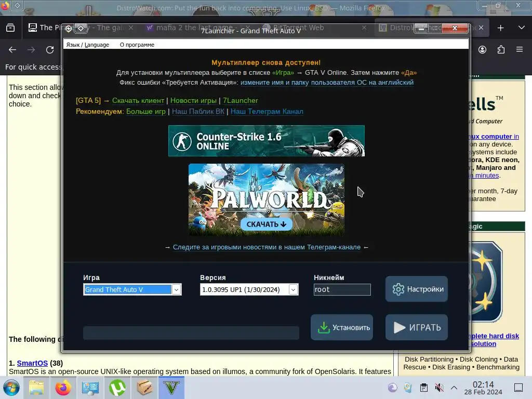Open the Наш Телеграм Канал link
Screen dimensions: 532x399
click(267, 111)
